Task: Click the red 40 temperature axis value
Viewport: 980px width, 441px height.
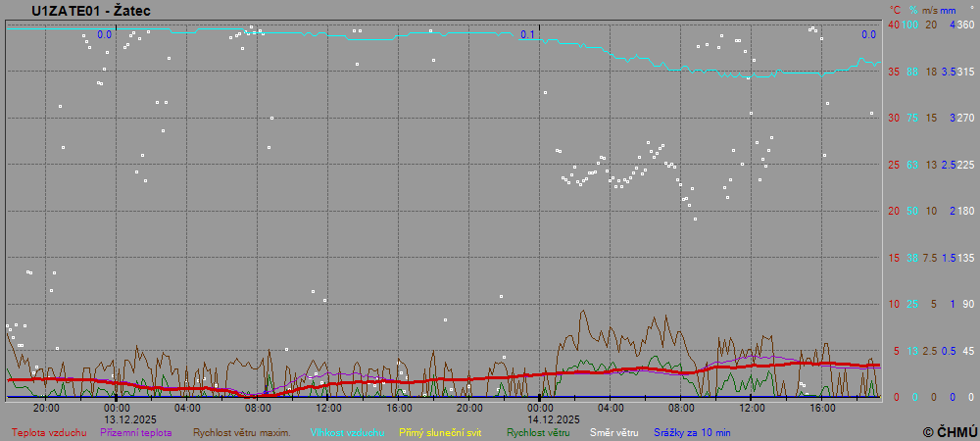Action: click(894, 24)
